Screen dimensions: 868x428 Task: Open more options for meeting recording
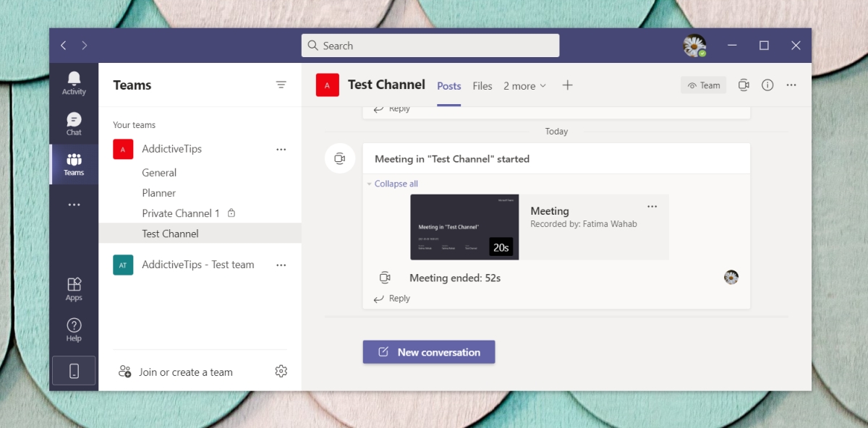(652, 207)
